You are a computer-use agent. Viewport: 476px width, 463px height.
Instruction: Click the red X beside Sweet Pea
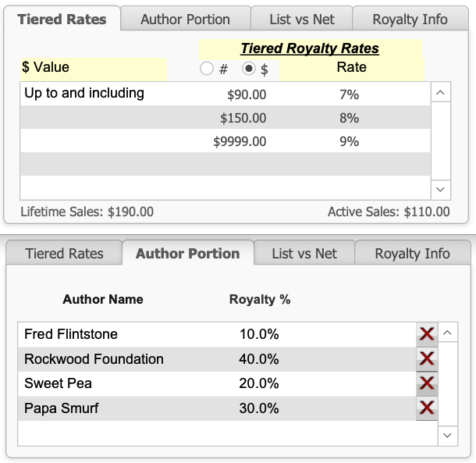(426, 383)
